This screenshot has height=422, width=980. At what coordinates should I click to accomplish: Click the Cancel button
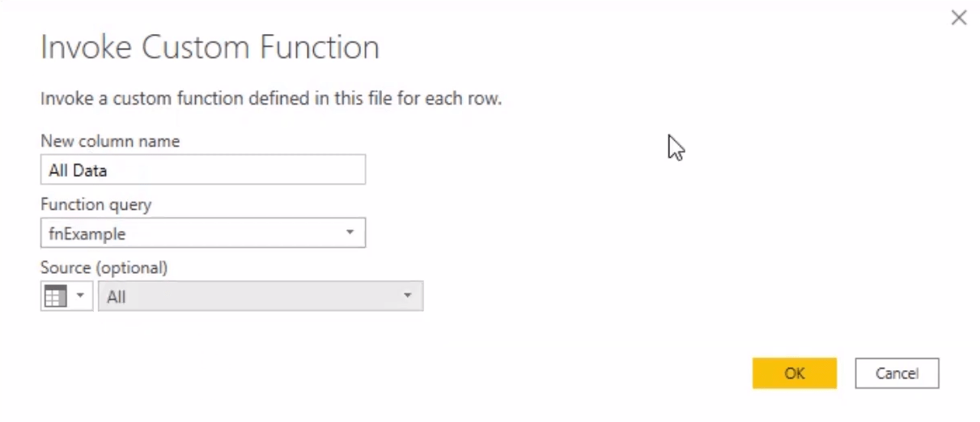point(897,373)
